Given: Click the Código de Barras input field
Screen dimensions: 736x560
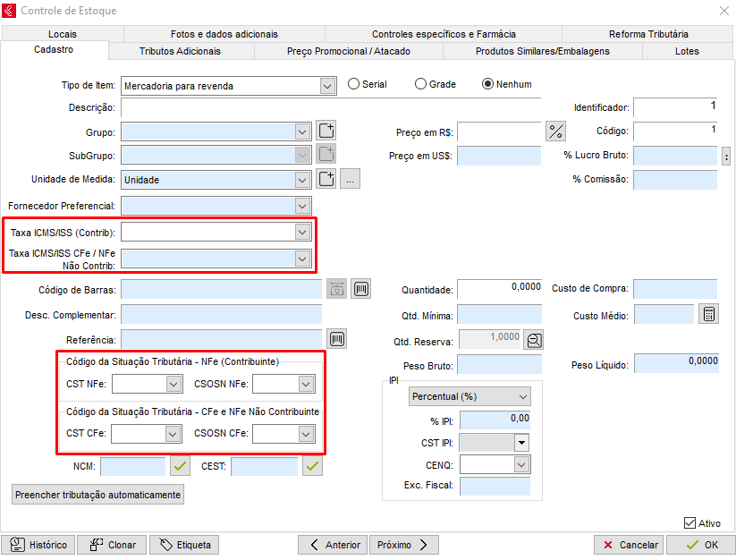Looking at the screenshot, I should pyautogui.click(x=222, y=289).
